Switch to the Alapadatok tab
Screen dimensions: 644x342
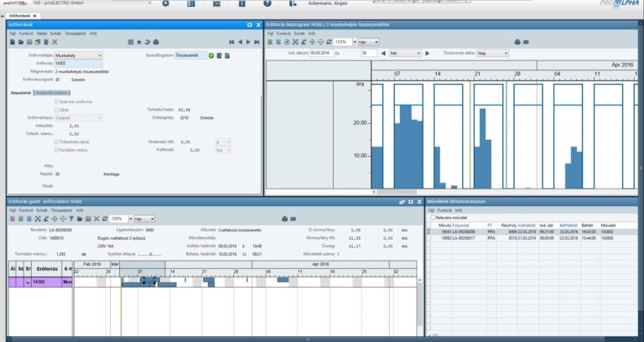pos(19,92)
